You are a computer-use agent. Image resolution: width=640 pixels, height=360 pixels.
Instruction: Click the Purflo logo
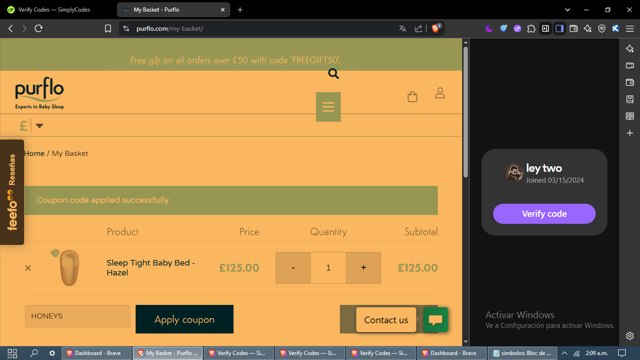[x=40, y=93]
